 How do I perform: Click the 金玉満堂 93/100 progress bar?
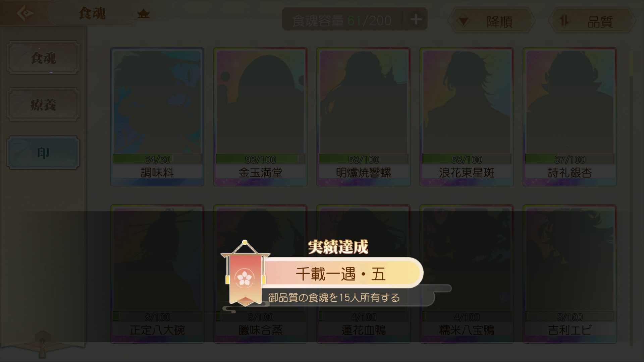pos(260,159)
